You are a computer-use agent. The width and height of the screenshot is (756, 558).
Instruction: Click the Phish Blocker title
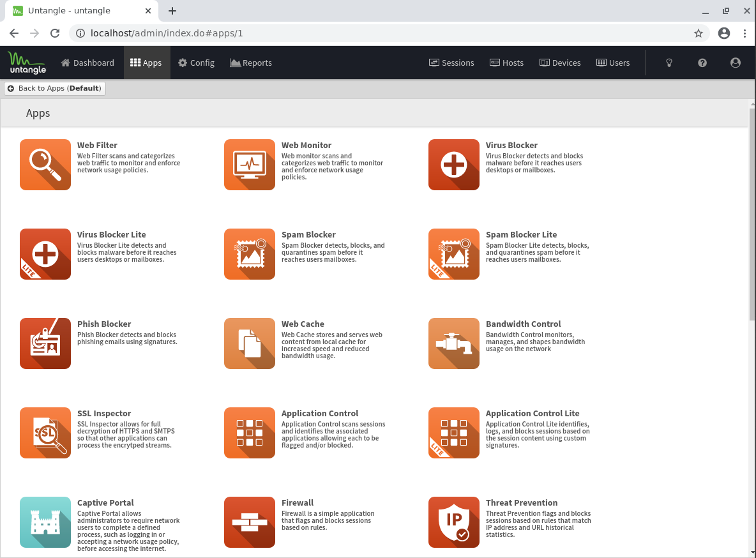click(104, 324)
